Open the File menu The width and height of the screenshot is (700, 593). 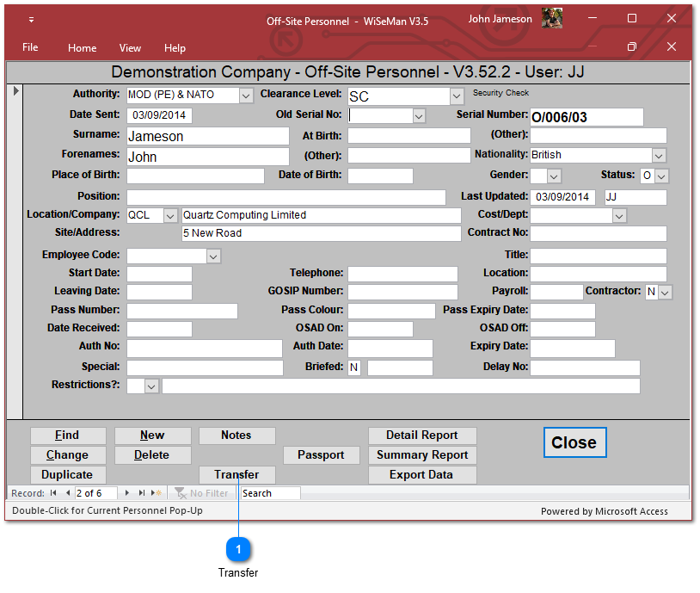coord(30,48)
